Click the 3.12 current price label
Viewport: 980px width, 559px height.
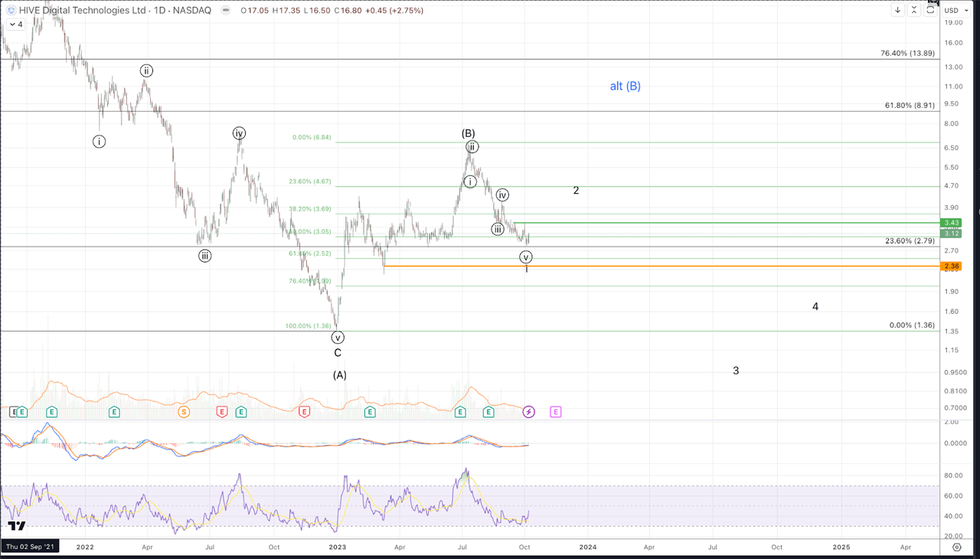pyautogui.click(x=952, y=233)
